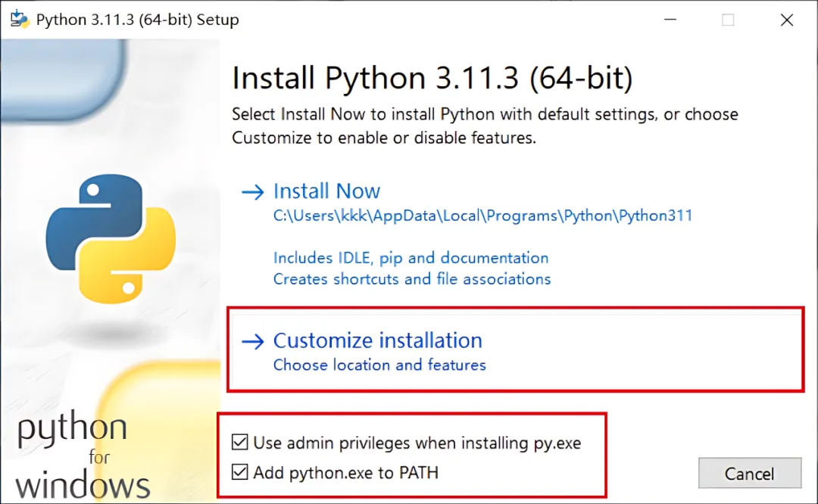
Task: Uncheck Use admin privileges when installing py.exe
Action: click(240, 442)
